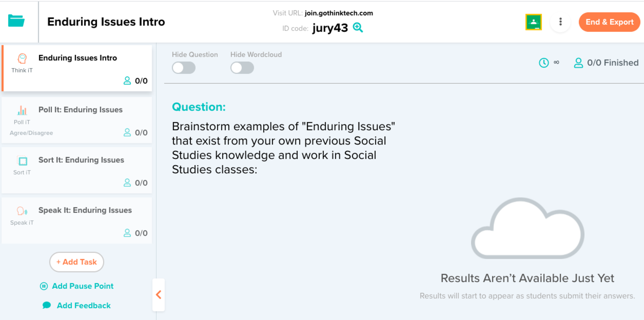The image size is (644, 320).
Task: Click the Add Task button
Action: click(x=76, y=262)
